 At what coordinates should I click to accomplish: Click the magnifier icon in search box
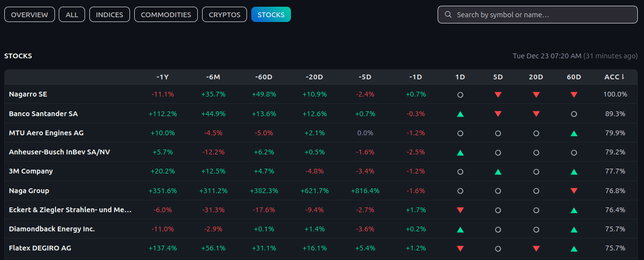click(x=448, y=14)
